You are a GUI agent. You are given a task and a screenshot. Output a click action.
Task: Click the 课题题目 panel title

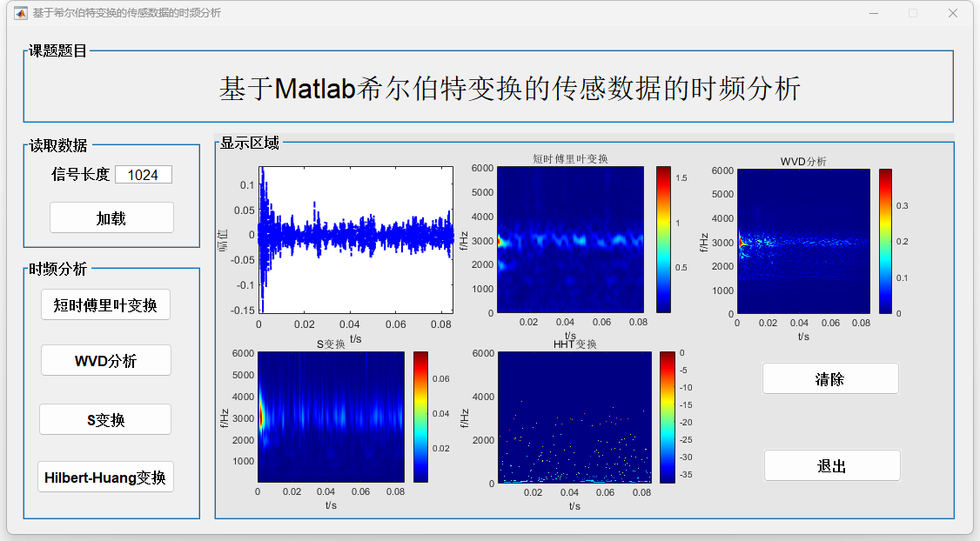pos(58,51)
